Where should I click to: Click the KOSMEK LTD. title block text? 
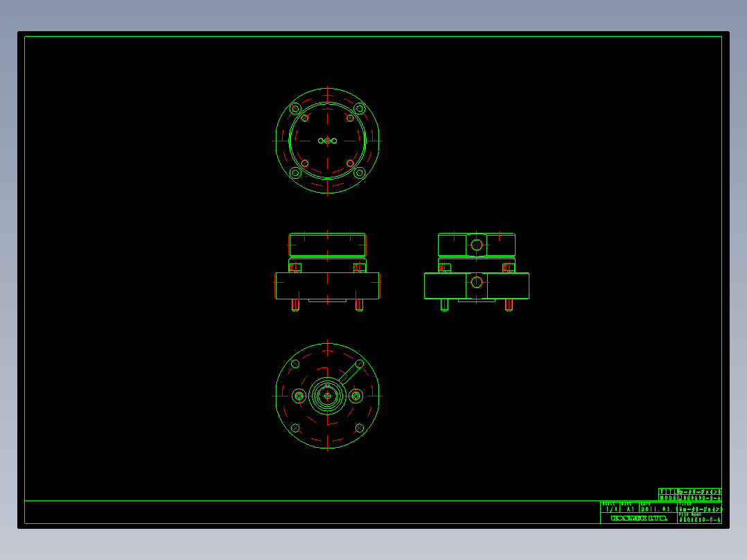point(639,518)
